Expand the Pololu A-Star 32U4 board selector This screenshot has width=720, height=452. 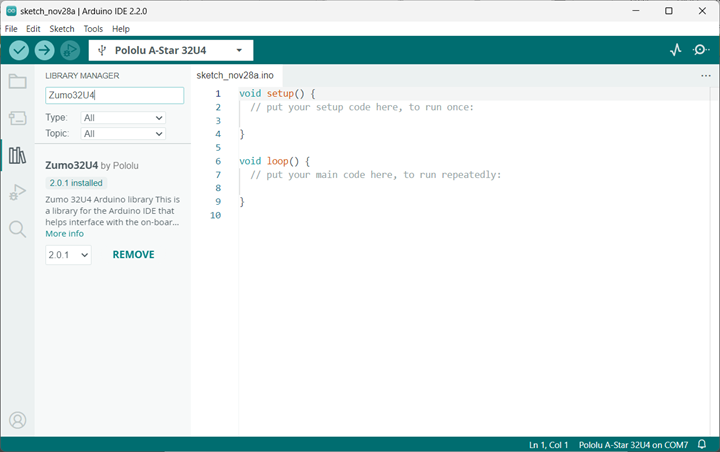171,50
